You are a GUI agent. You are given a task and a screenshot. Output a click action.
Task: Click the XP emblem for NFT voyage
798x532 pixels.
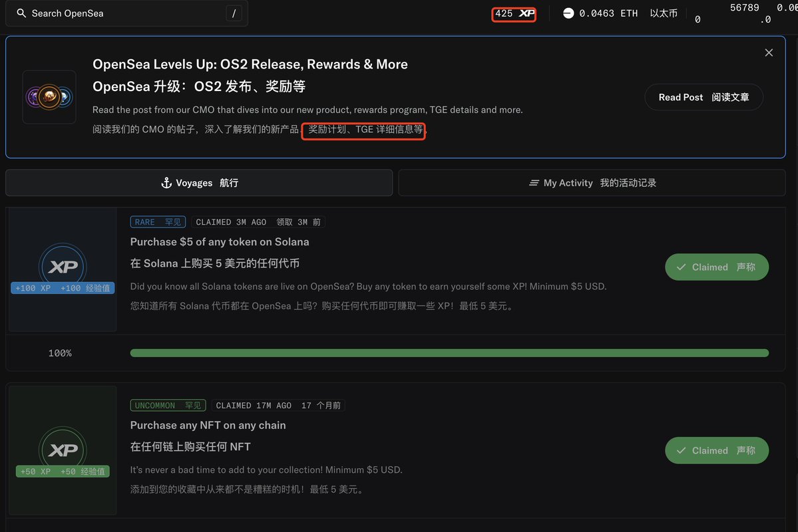point(63,449)
